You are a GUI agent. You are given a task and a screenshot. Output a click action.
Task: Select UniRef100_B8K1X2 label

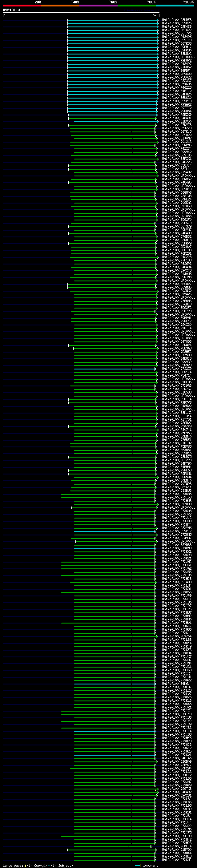point(176,413)
